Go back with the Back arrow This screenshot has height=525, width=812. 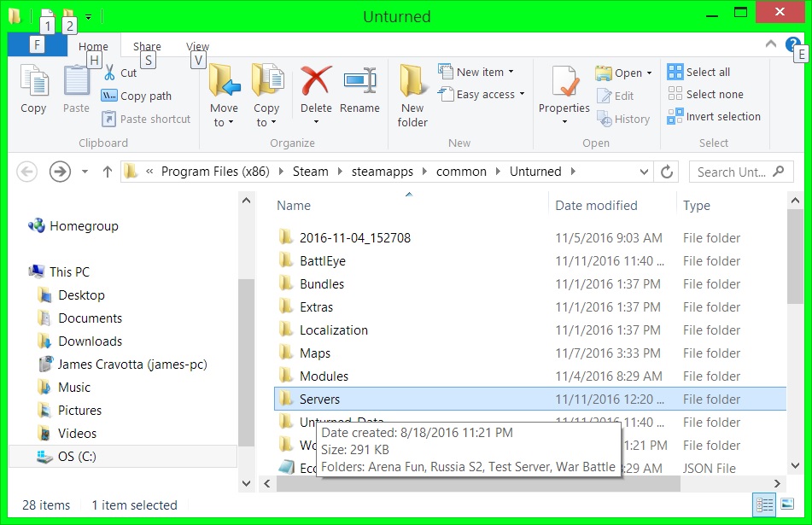tap(27, 172)
